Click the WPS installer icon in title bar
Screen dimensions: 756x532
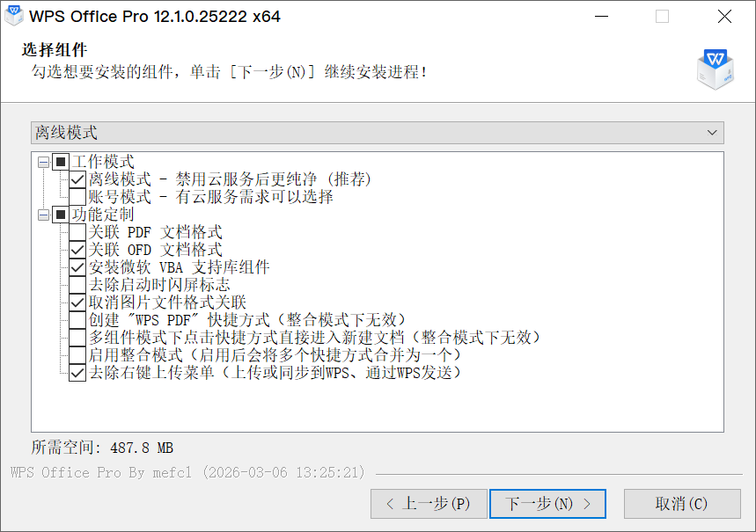pos(13,16)
